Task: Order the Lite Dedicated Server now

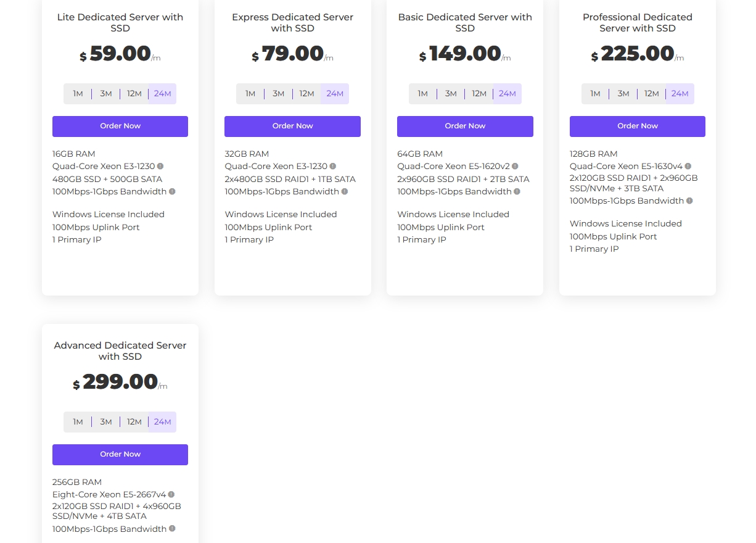Action: pyautogui.click(x=120, y=126)
